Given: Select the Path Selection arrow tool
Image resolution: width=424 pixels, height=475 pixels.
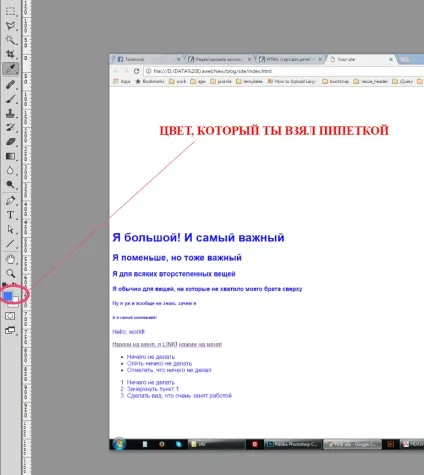Looking at the screenshot, I should [x=10, y=229].
